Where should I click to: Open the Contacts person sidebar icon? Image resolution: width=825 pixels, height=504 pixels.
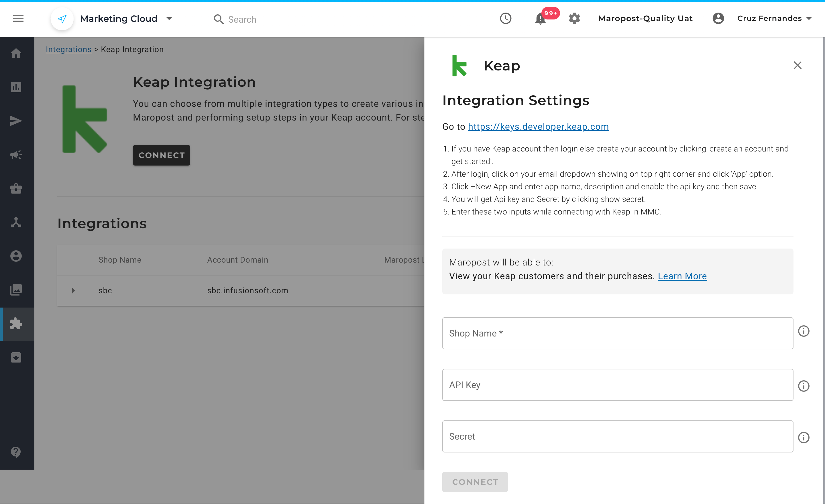point(16,256)
